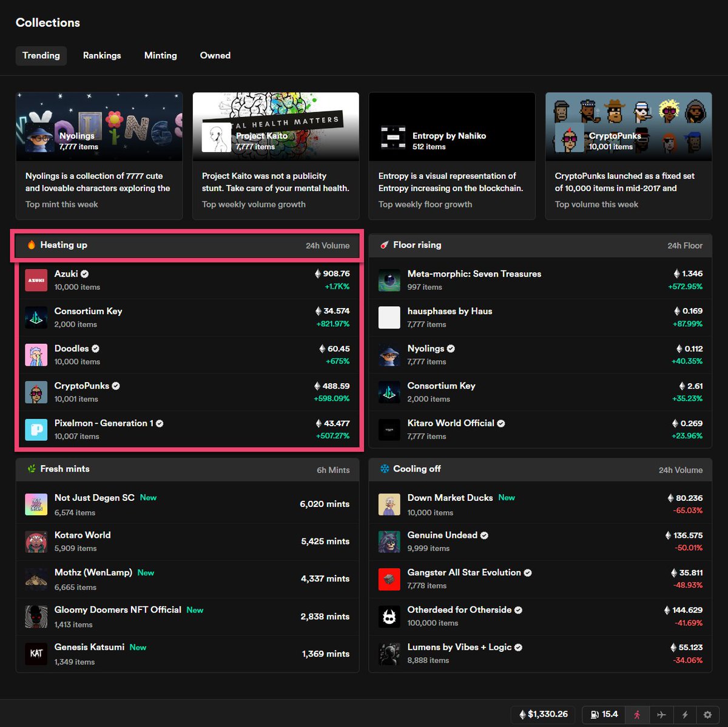Viewport: 728px width, 727px height.
Task: Click the Kitaro World Official avatar
Action: click(x=389, y=429)
